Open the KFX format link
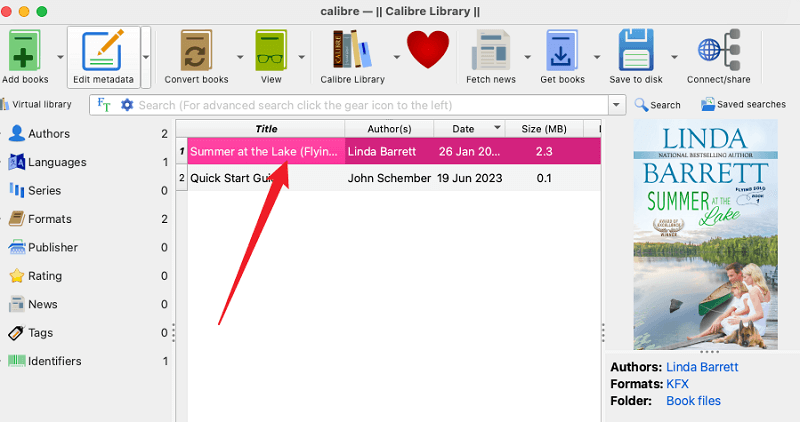The height and width of the screenshot is (422, 800). click(677, 384)
